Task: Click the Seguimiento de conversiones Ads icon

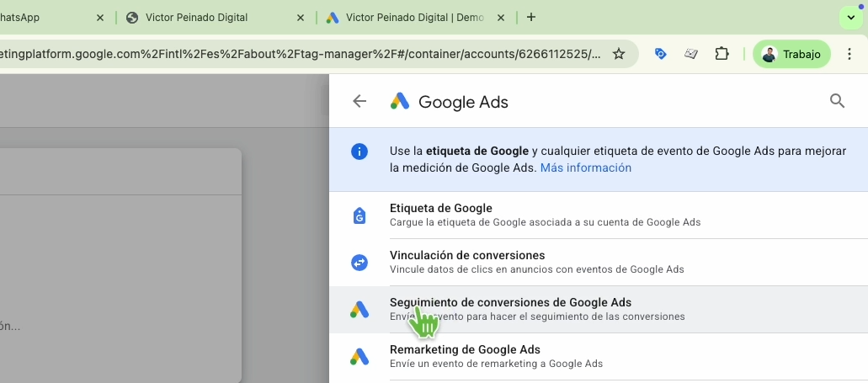Action: (x=359, y=310)
